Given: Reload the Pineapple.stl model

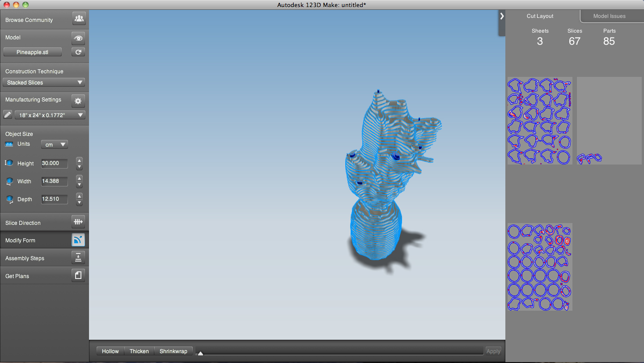Looking at the screenshot, I should coord(78,52).
